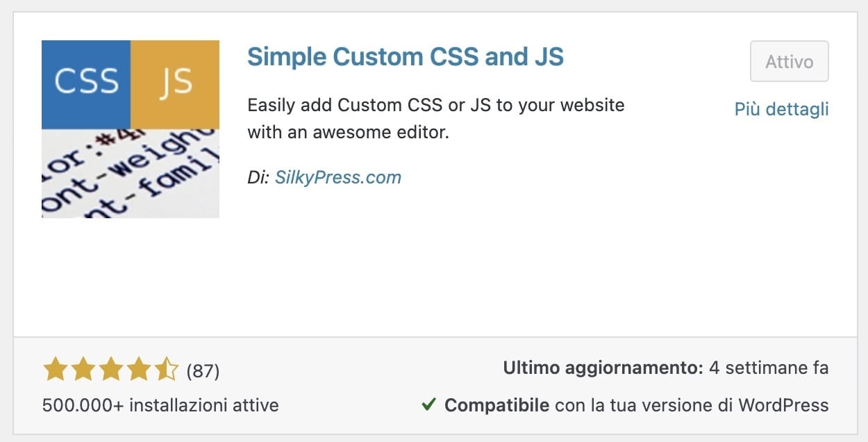Open Più dettagli for the plugin

point(781,109)
